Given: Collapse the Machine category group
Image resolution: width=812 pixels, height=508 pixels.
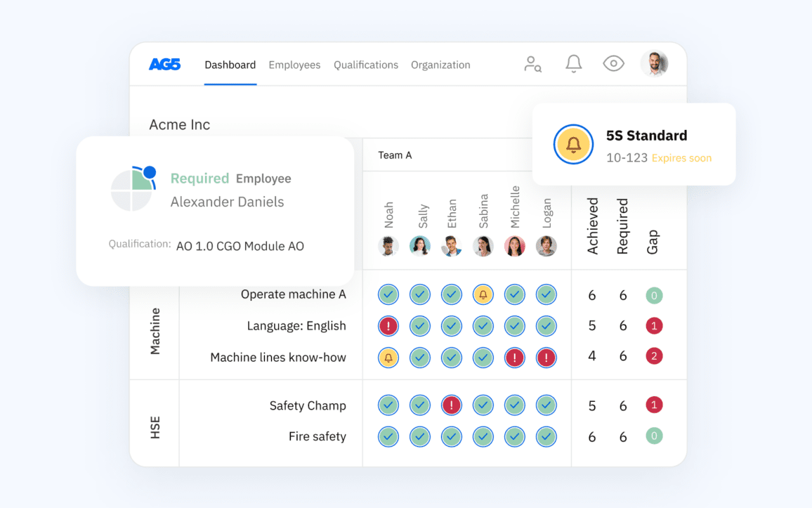Looking at the screenshot, I should click(155, 331).
